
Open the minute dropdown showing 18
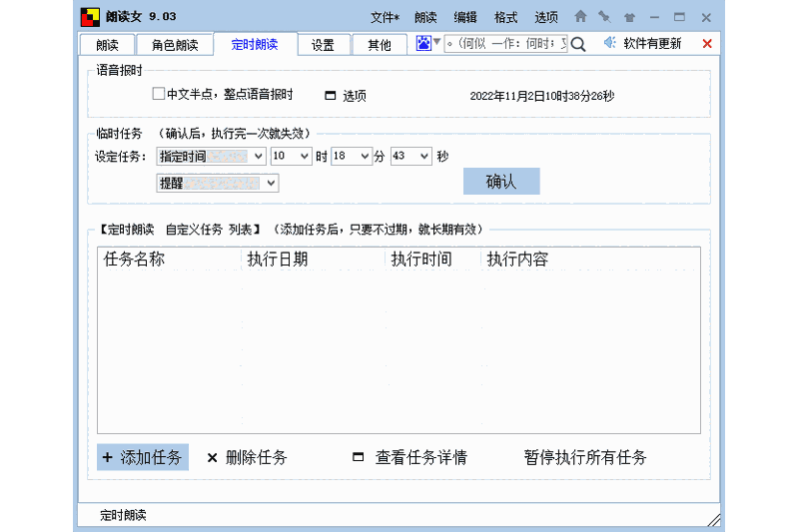click(364, 157)
